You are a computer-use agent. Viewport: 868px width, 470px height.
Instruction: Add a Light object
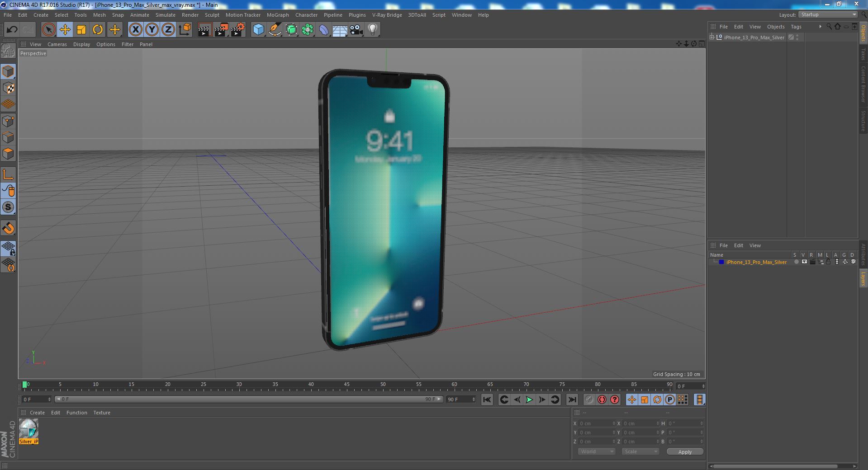tap(373, 30)
